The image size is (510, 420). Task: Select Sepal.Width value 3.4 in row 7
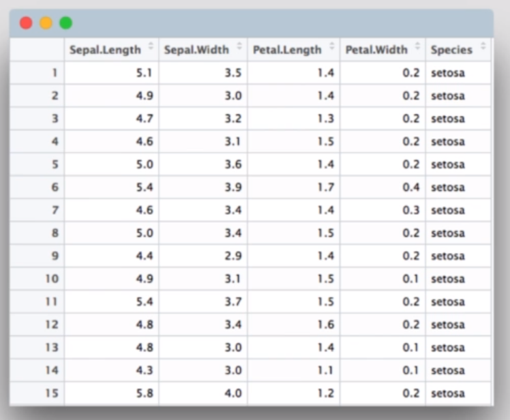(x=203, y=210)
